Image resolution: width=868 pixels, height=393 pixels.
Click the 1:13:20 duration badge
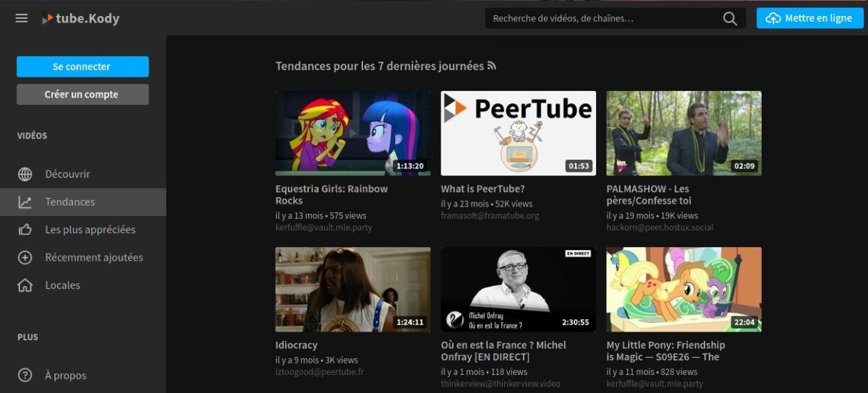(410, 166)
